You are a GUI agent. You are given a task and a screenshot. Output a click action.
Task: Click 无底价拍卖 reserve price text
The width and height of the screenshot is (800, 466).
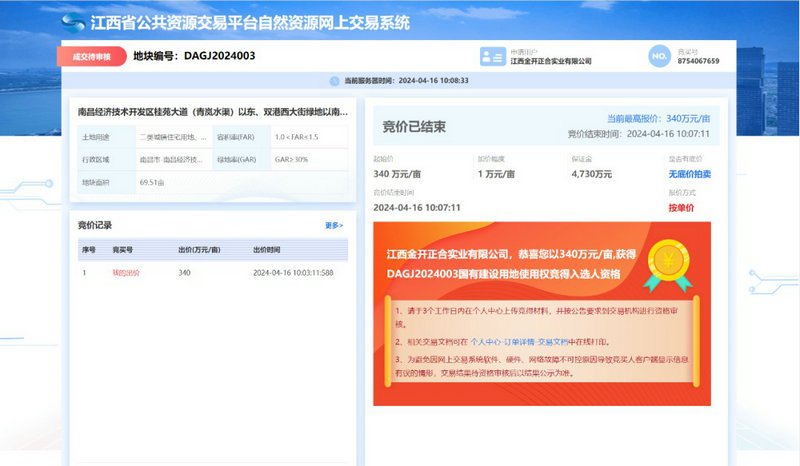(x=689, y=174)
